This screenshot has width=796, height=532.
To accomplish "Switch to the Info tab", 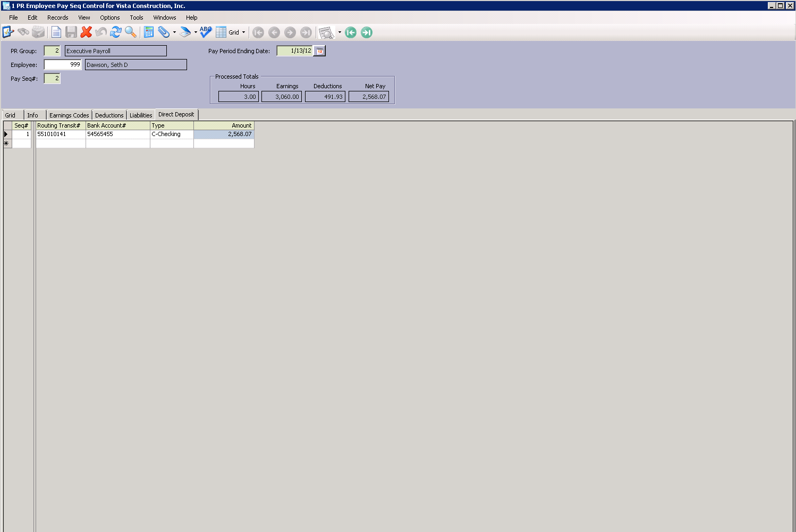I will [35, 115].
